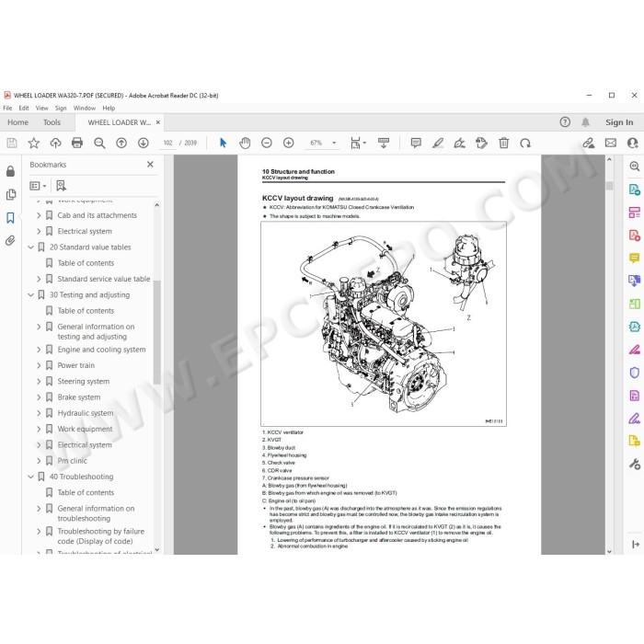Click the Save file icon

click(x=12, y=143)
